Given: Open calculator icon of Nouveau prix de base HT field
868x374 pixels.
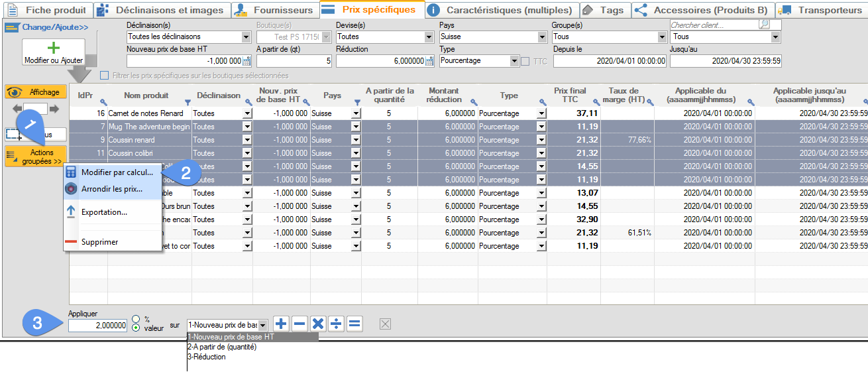Looking at the screenshot, I should (x=246, y=61).
